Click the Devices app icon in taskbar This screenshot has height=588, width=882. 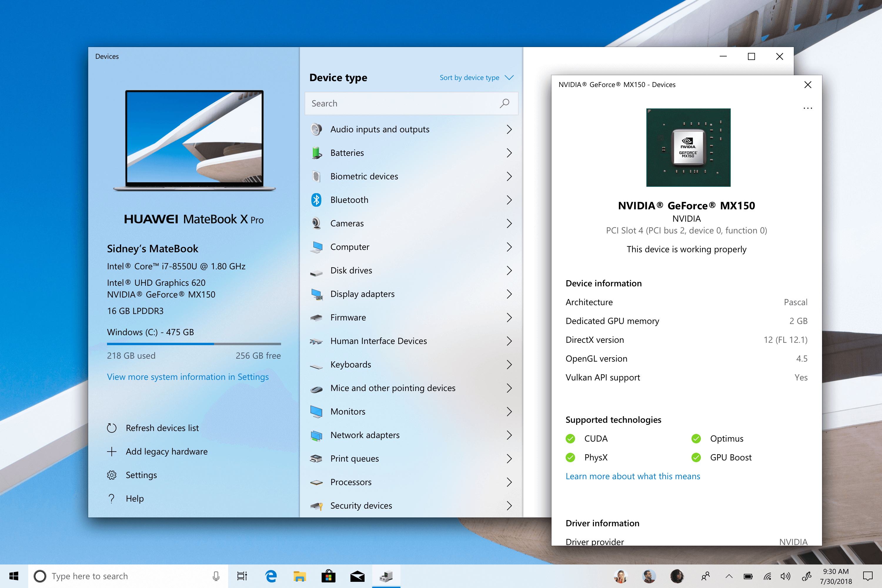[386, 576]
